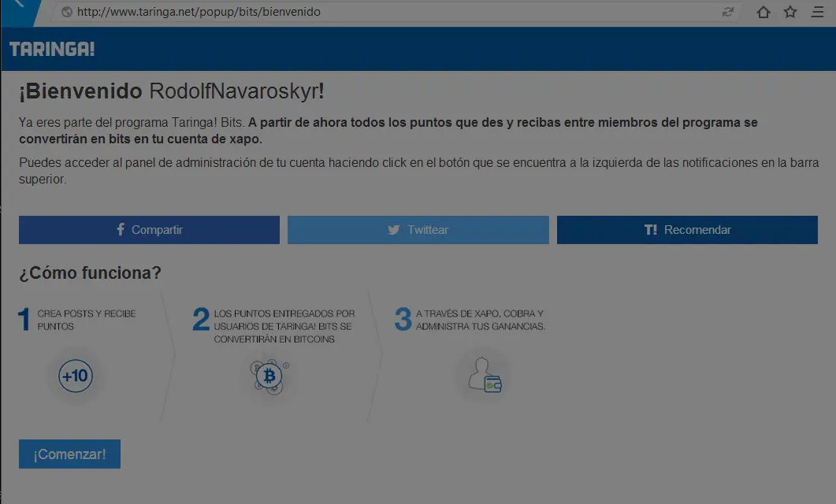
Task: Click paragraph starting 'Puedes acceder al panel'
Action: (418, 170)
